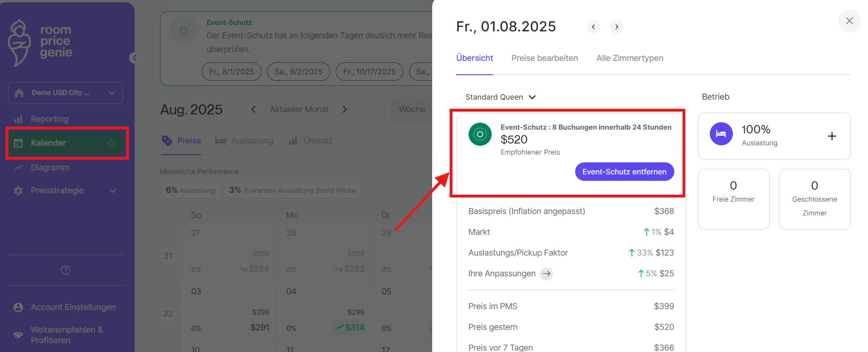Open Reporting in the sidebar
The width and height of the screenshot is (868, 352).
(49, 119)
